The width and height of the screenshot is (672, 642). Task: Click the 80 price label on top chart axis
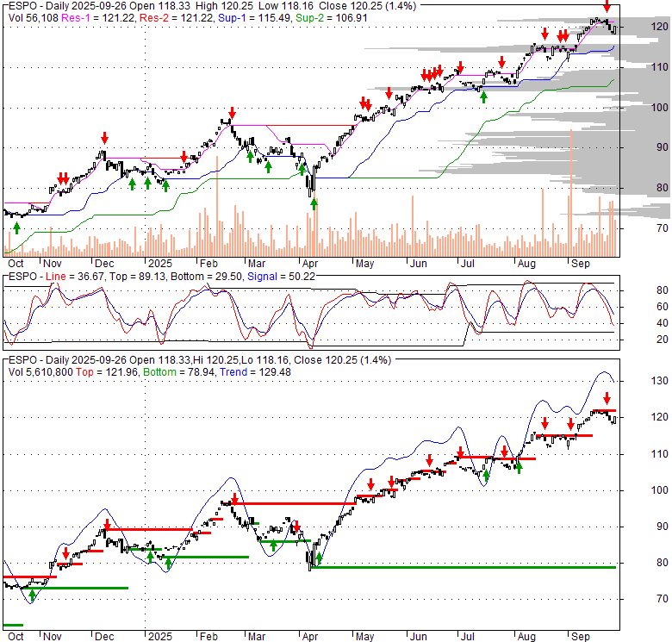point(663,188)
